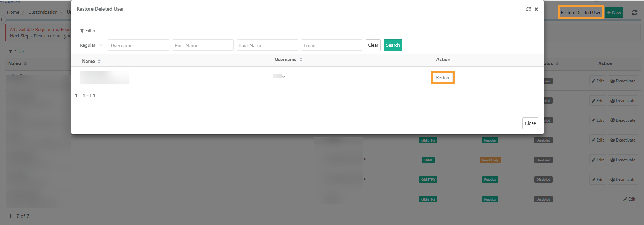Focus the Username filter field
Viewport: 644px width, 225px height.
(x=139, y=45)
